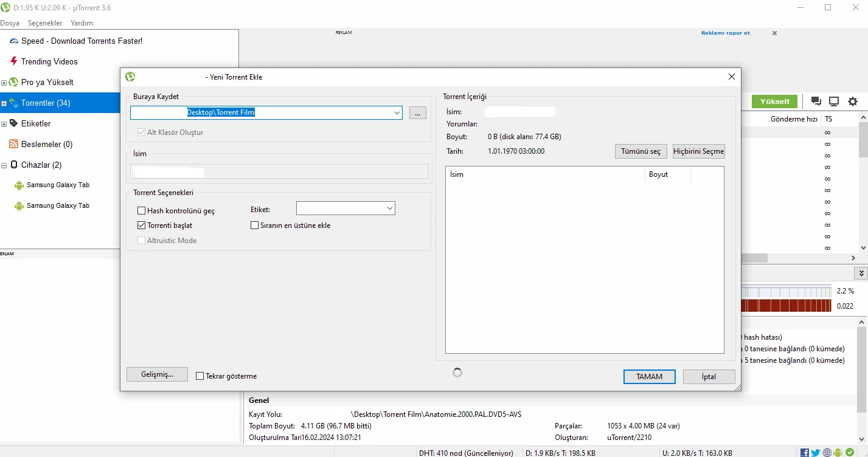Click the double-chevron detail pane toggle
The image size is (868, 457).
tap(861, 273)
